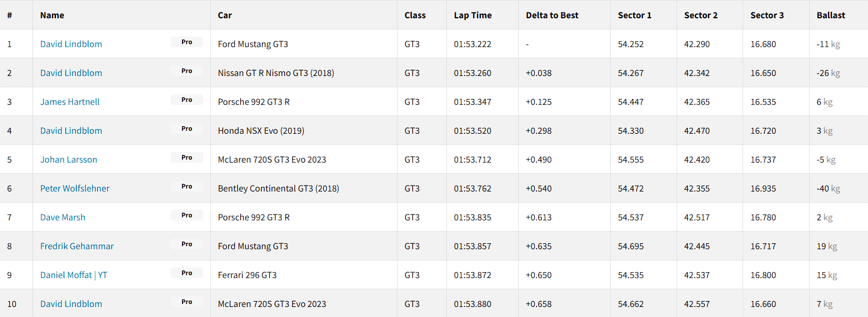Click the Pro badge beside Johan Larsson
This screenshot has height=317, width=868.
coord(187,158)
